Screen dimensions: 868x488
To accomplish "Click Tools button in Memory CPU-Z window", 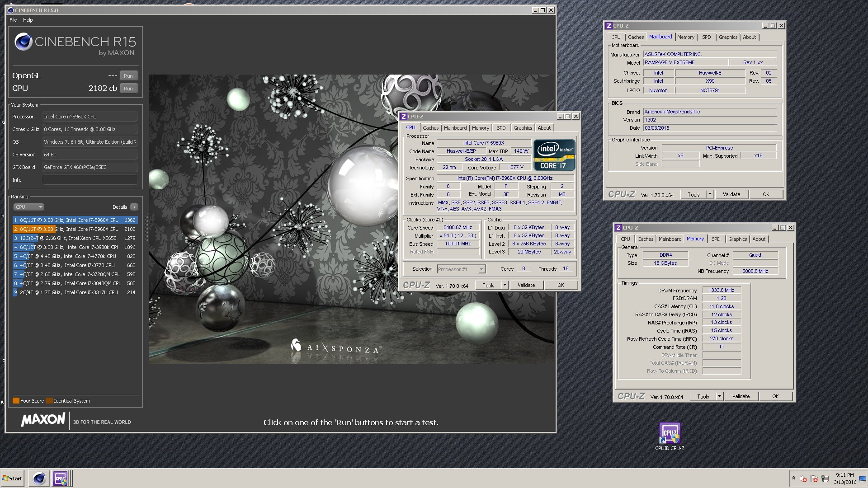I will (x=703, y=396).
